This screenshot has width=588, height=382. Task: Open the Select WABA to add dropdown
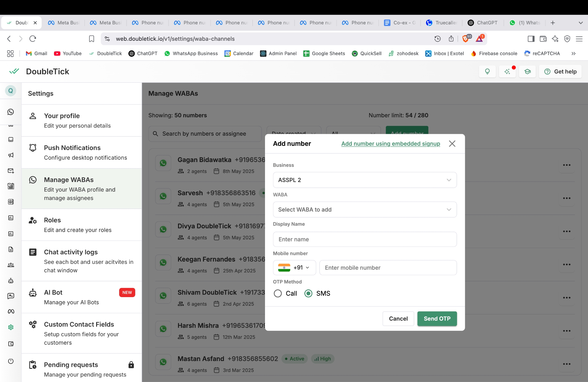365,210
